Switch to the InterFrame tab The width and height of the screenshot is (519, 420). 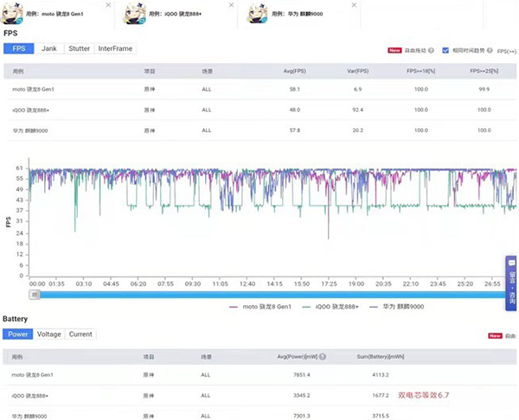pyautogui.click(x=115, y=49)
